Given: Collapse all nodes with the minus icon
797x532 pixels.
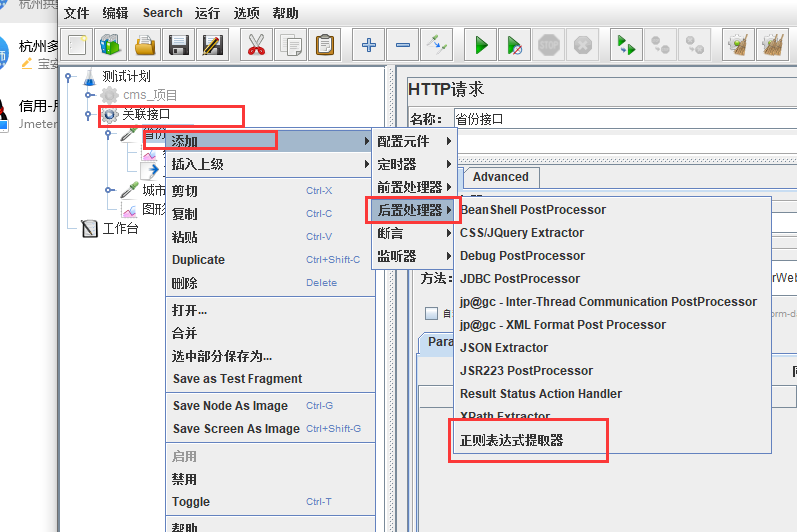Looking at the screenshot, I should (x=403, y=45).
